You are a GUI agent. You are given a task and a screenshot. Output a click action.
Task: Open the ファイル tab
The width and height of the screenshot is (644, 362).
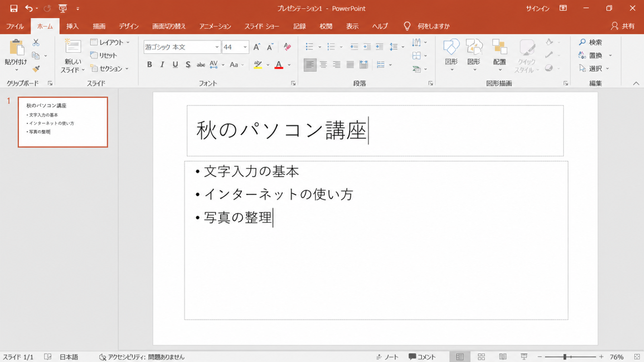click(15, 26)
